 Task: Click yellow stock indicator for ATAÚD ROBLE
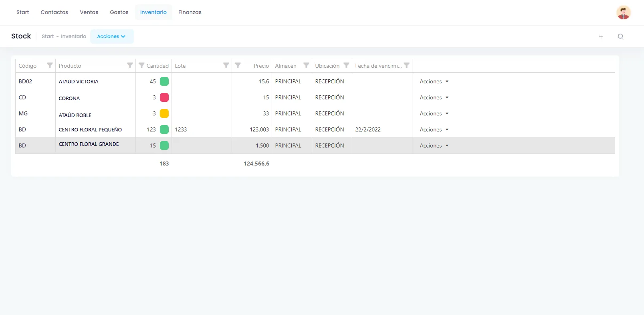click(x=164, y=113)
